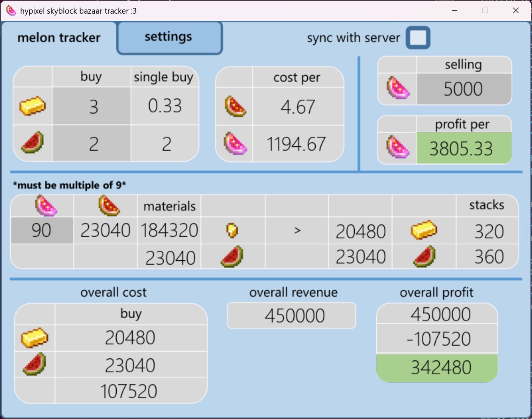The height and width of the screenshot is (419, 532).
Task: Edit the selling price field showing 5000
Action: coord(464,89)
